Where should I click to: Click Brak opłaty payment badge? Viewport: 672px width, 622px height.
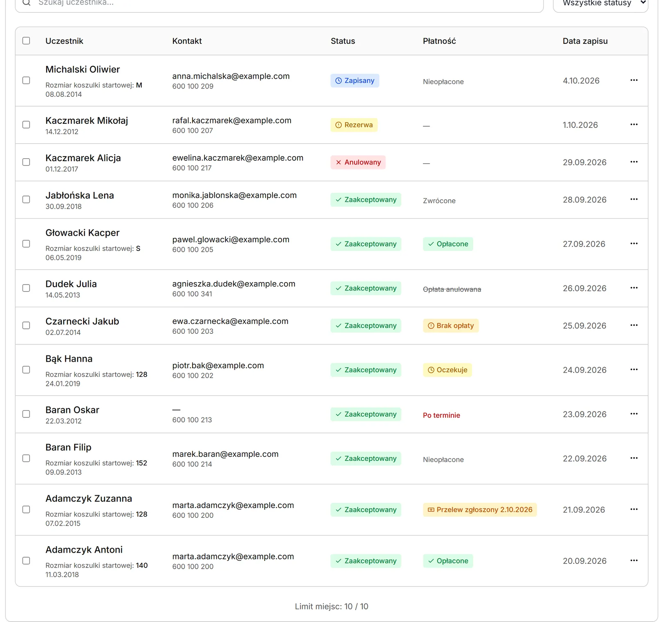[x=451, y=326]
